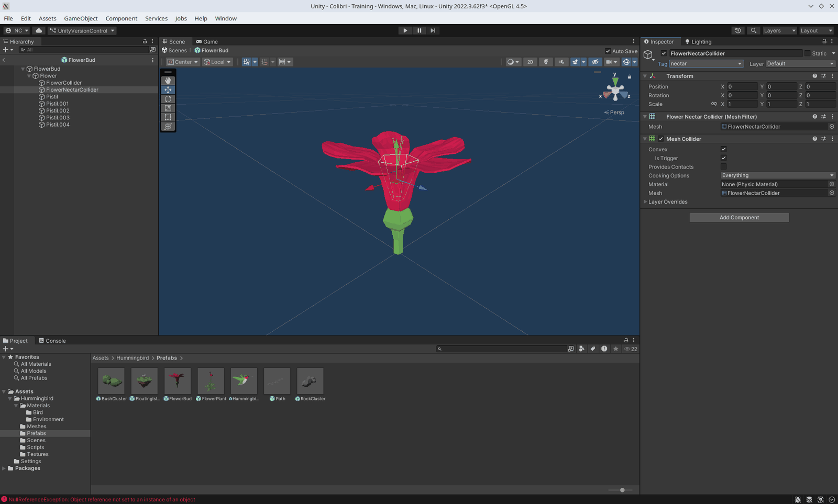The height and width of the screenshot is (504, 838).
Task: Toggle Auto Save checkbox
Action: (x=608, y=51)
